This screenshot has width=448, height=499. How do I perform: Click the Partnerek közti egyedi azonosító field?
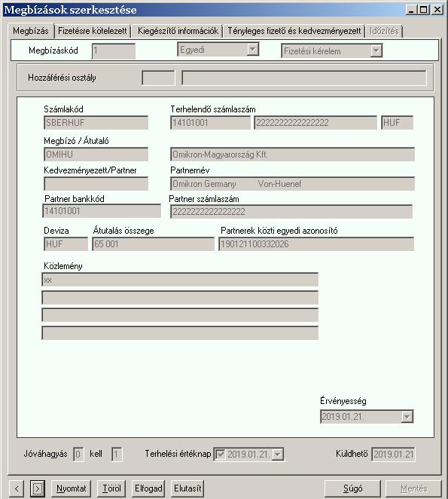tap(316, 244)
